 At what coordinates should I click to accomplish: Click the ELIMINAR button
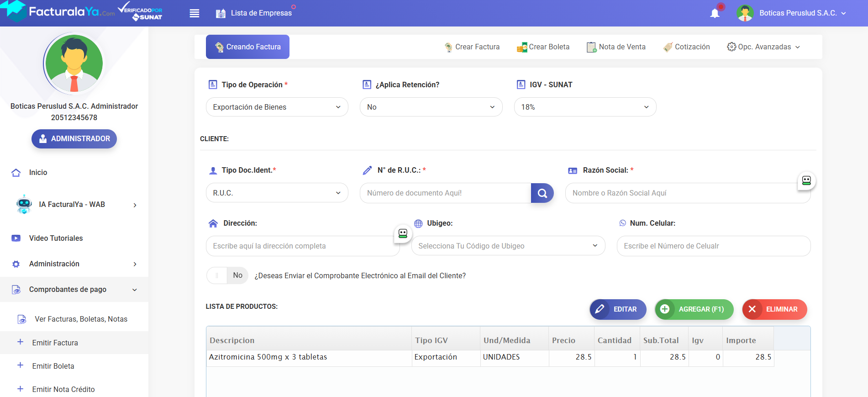[774, 310]
